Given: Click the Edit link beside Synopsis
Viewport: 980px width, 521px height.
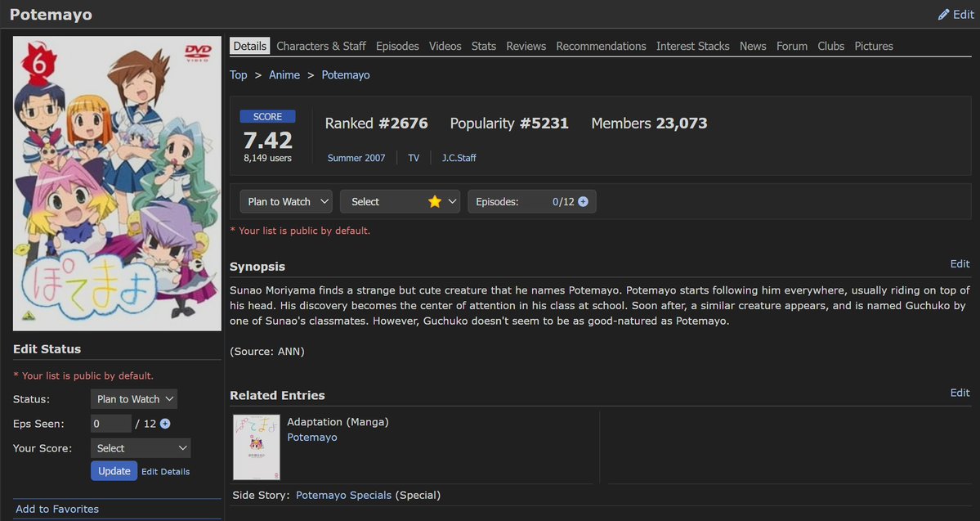Looking at the screenshot, I should tap(960, 264).
